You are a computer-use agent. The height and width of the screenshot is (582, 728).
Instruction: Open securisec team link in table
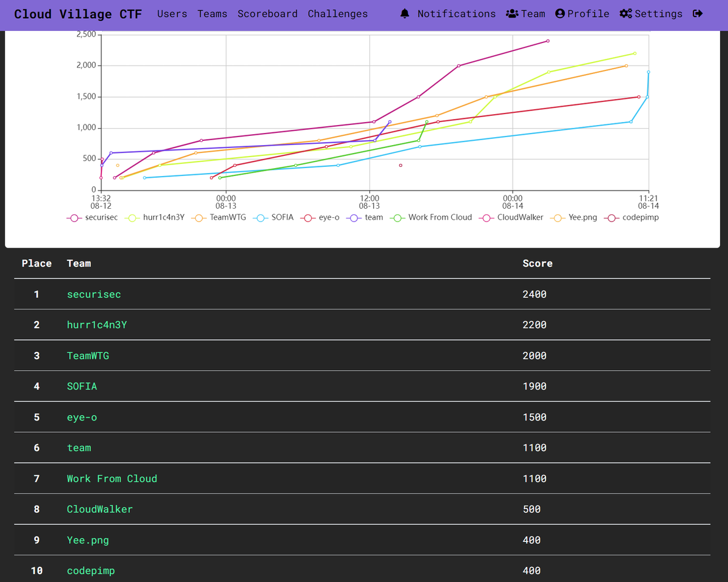click(94, 294)
